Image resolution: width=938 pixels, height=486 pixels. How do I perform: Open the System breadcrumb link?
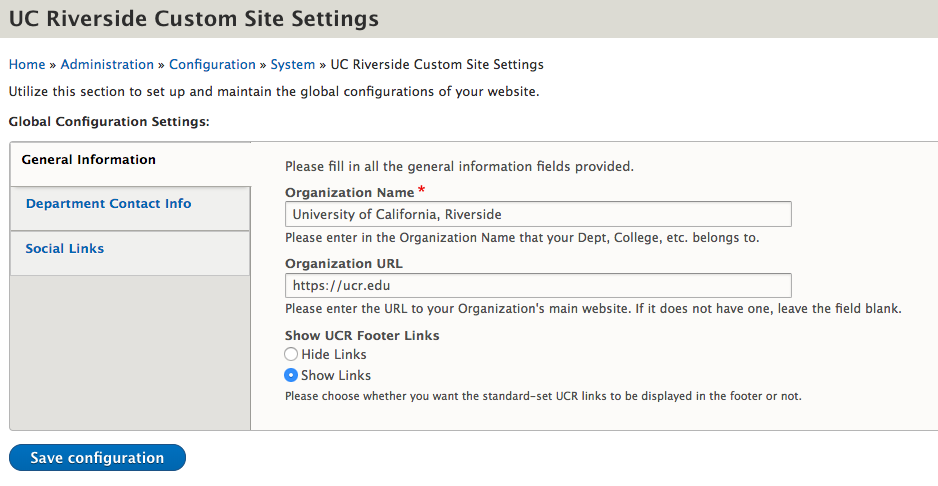(293, 64)
